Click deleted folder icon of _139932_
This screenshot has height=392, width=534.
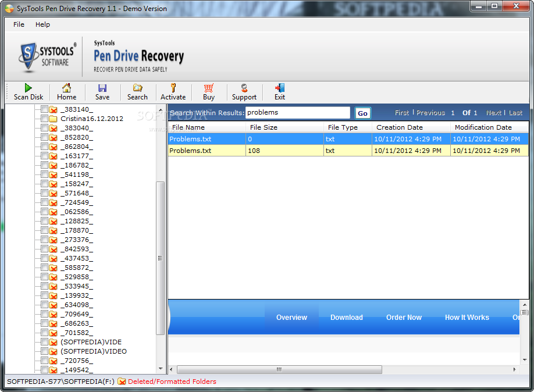53,295
